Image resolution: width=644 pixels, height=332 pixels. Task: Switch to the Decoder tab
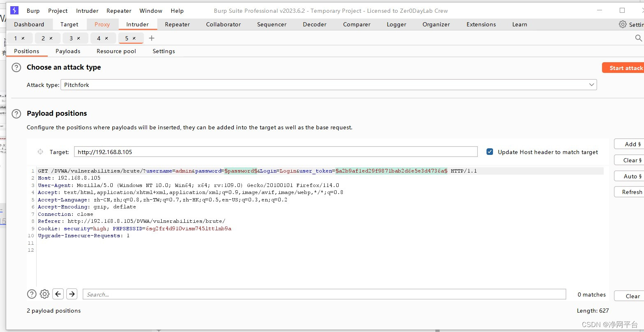tap(314, 24)
